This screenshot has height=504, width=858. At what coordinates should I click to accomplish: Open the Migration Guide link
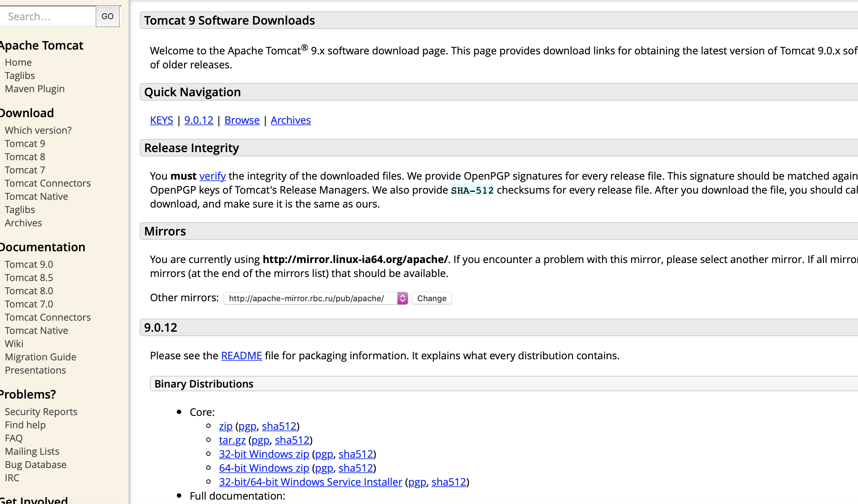(40, 357)
